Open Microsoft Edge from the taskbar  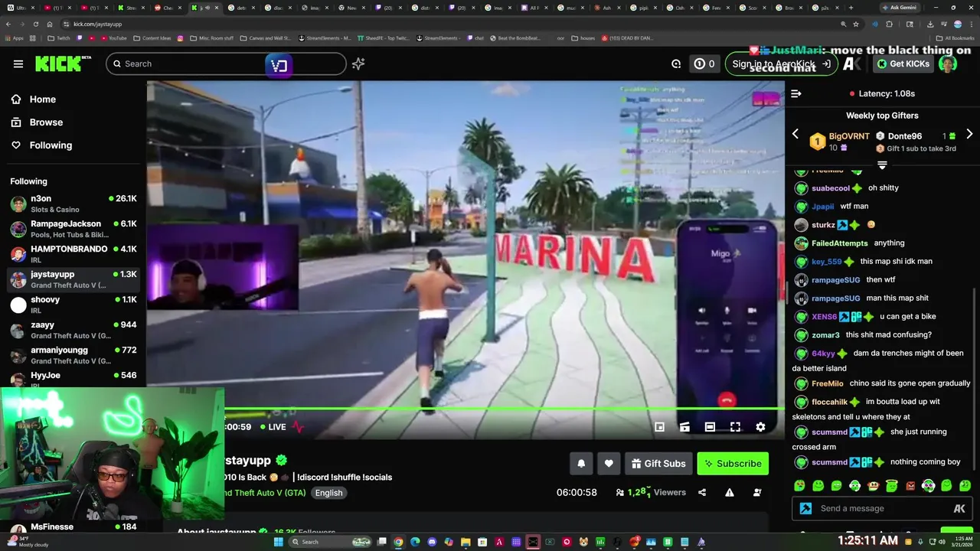415,542
